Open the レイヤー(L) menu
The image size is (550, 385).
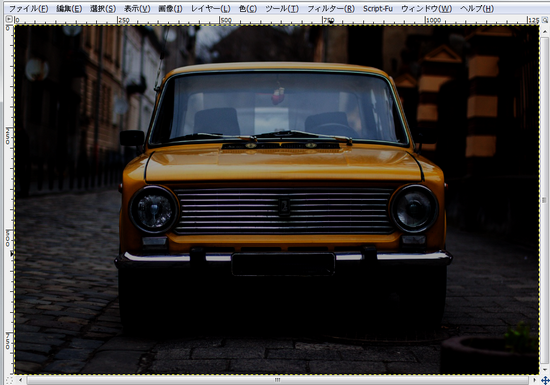tap(210, 8)
